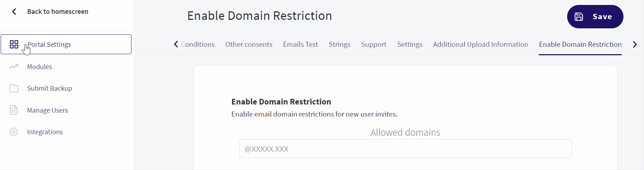
Task: Select the Enable Domain Restriction tab
Action: pyautogui.click(x=580, y=44)
